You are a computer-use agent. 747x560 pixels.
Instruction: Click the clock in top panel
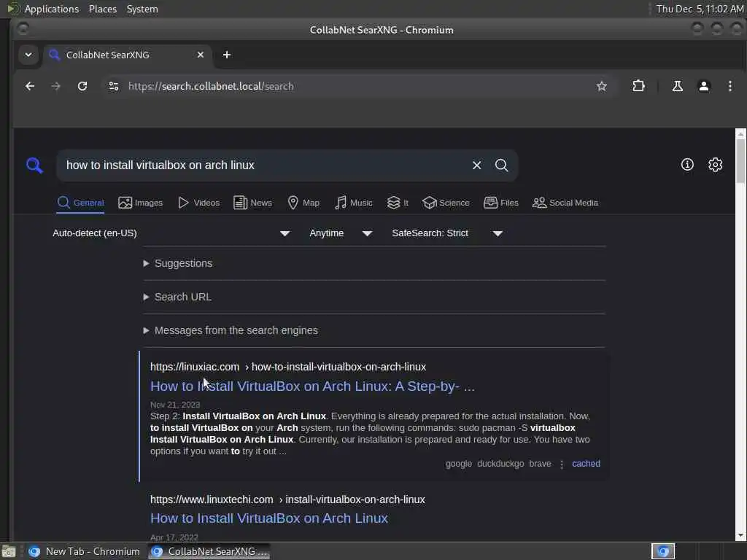tap(700, 9)
